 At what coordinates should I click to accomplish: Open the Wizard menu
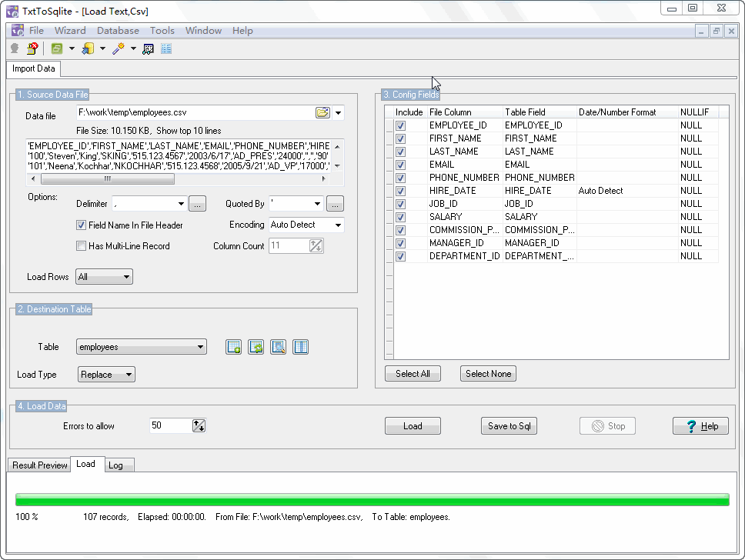pyautogui.click(x=70, y=31)
